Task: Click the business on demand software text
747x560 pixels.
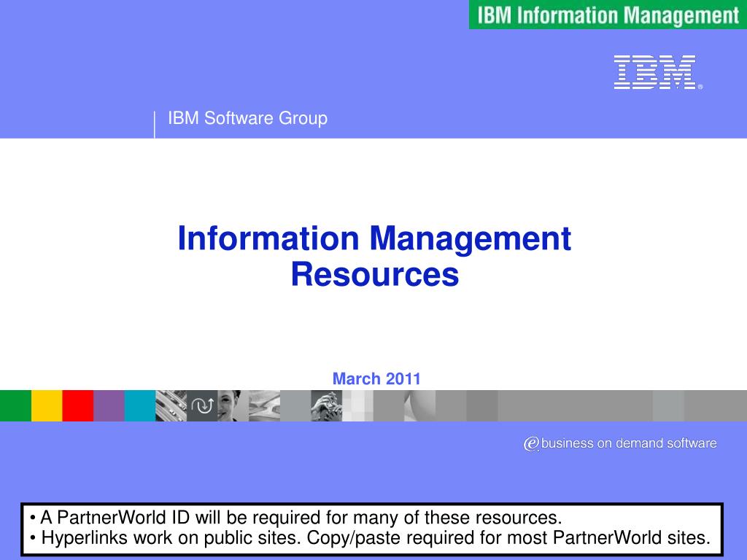Action: coord(629,443)
